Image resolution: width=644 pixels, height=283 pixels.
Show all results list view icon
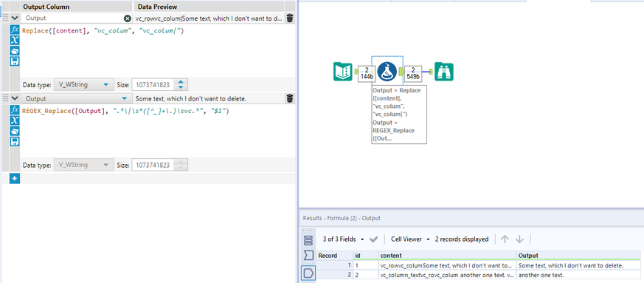point(308,240)
